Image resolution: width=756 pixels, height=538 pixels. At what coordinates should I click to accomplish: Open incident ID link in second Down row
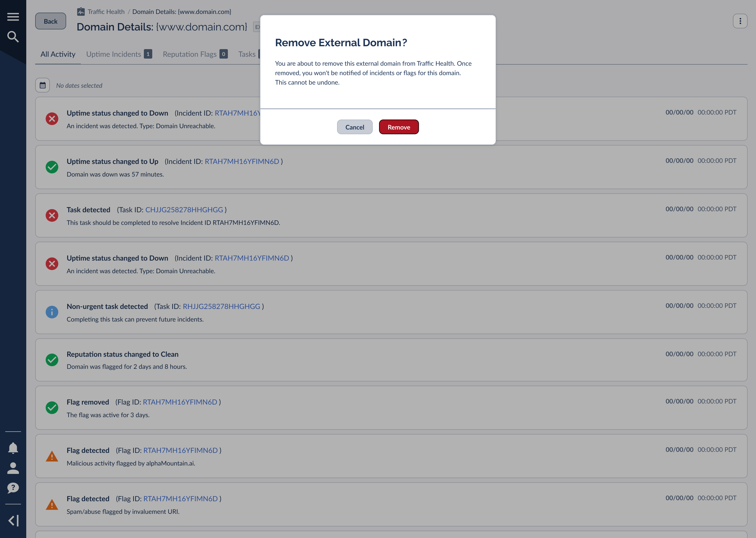pos(252,258)
